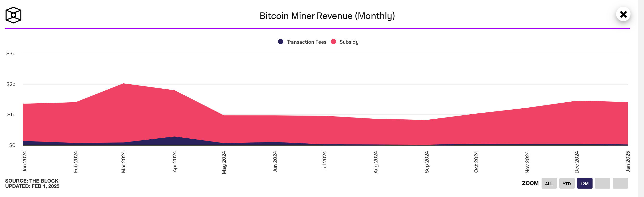Click the legend dot for Transaction Fees

pos(281,42)
